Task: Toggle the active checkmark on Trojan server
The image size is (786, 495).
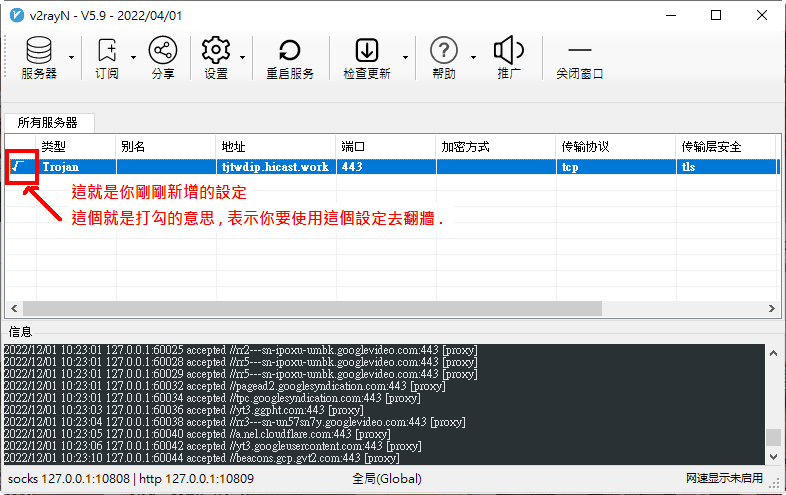Action: click(20, 167)
